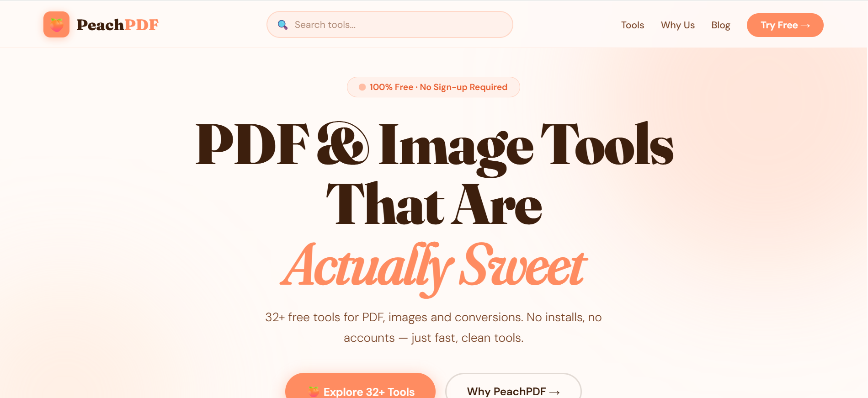Go to the Blog nav link
The height and width of the screenshot is (398, 868).
720,25
